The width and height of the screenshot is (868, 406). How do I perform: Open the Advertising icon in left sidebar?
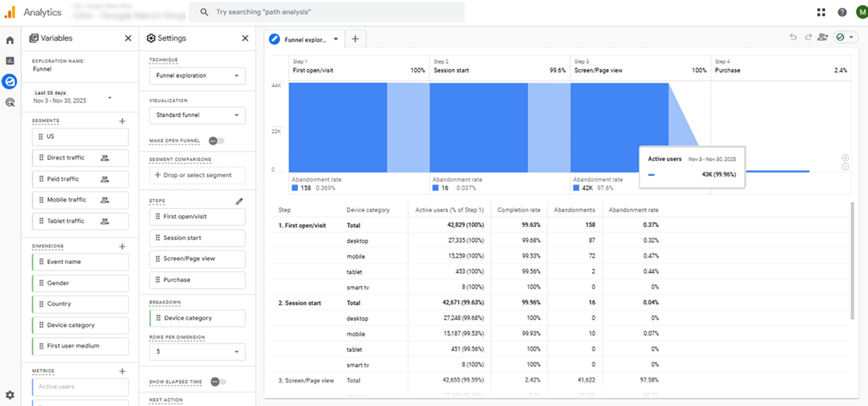[x=10, y=102]
